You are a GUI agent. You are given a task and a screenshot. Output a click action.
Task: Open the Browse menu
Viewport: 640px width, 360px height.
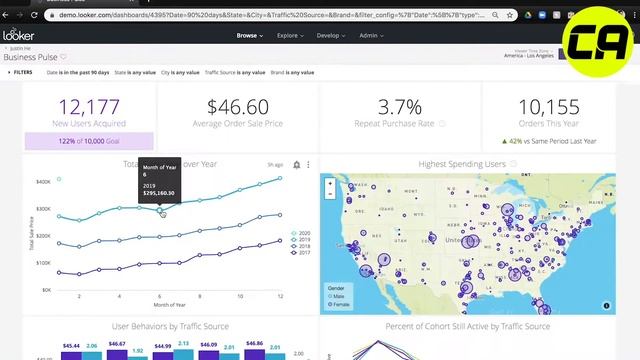250,36
